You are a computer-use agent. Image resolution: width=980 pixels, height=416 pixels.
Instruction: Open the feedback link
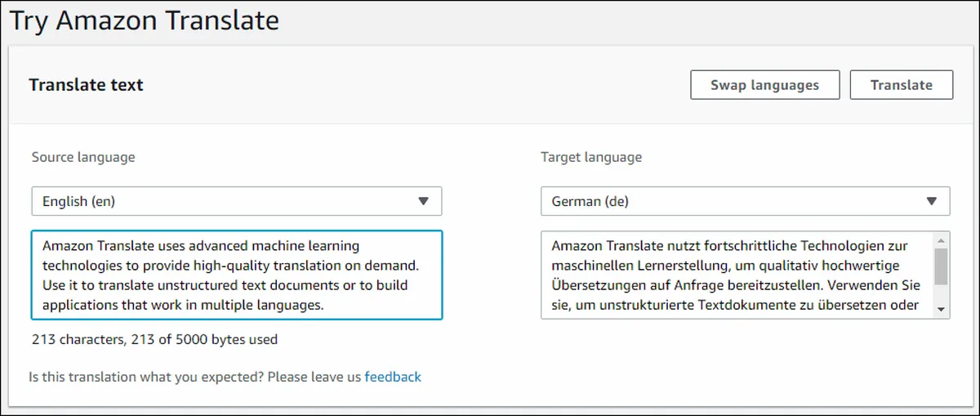coord(393,377)
